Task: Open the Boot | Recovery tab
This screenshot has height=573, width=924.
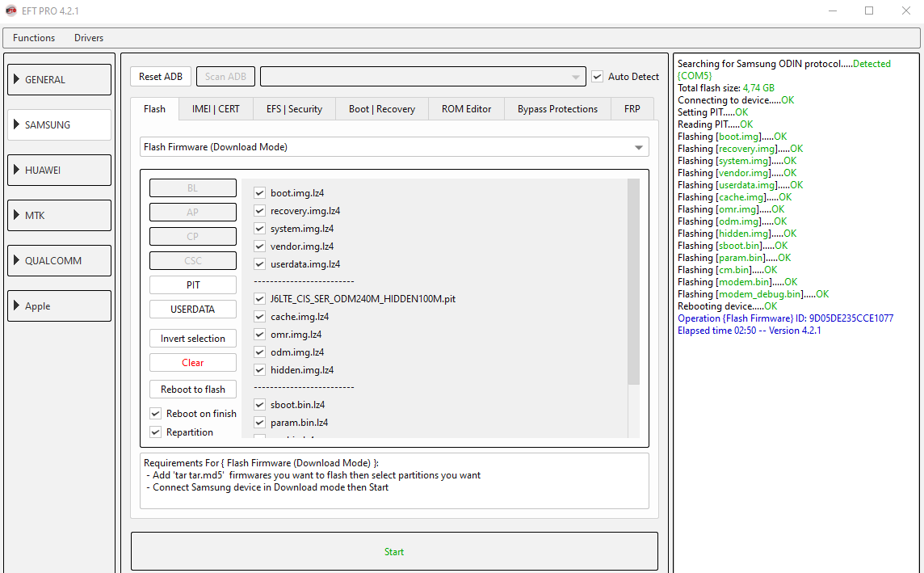Action: 382,109
